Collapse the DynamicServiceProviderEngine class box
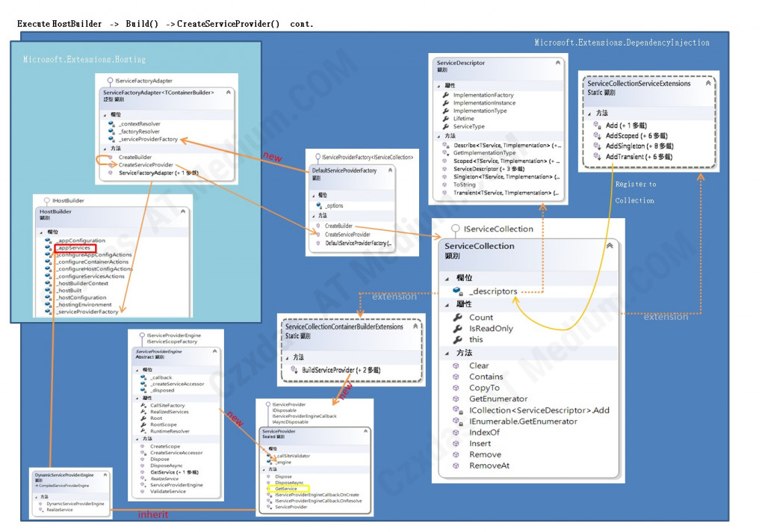This screenshot has height=532, width=765. pos(105,475)
